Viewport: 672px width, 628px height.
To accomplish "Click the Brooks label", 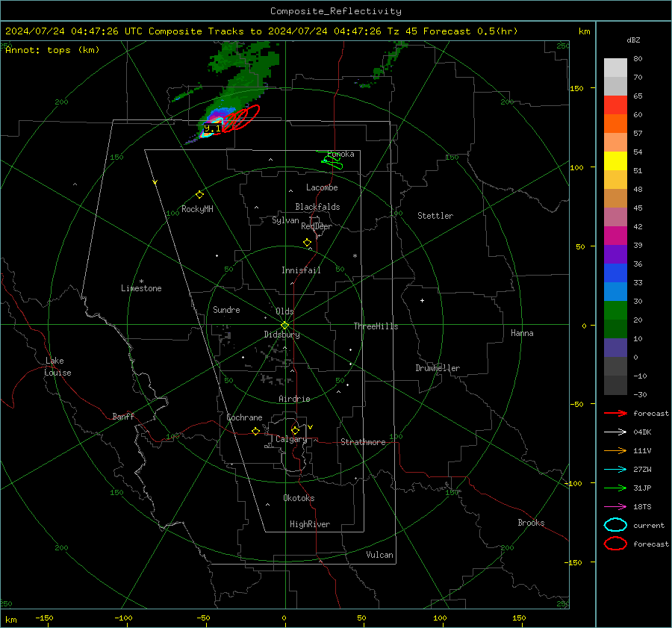I will tap(531, 522).
